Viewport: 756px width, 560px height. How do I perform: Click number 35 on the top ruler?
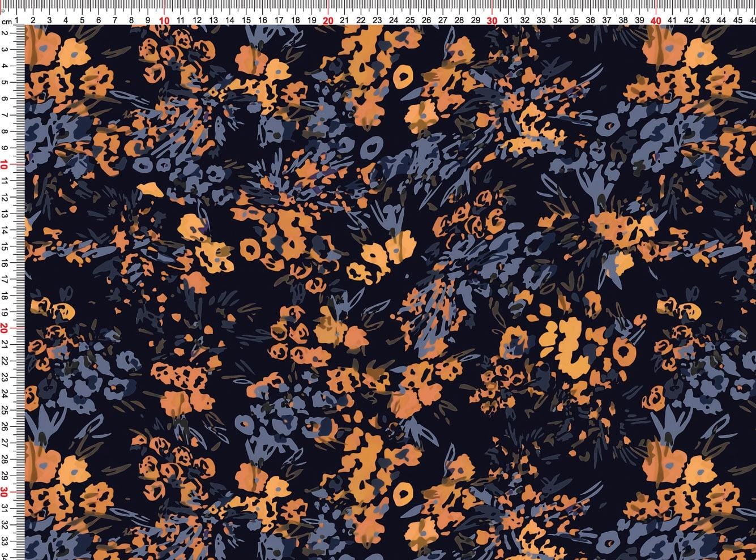[574, 20]
